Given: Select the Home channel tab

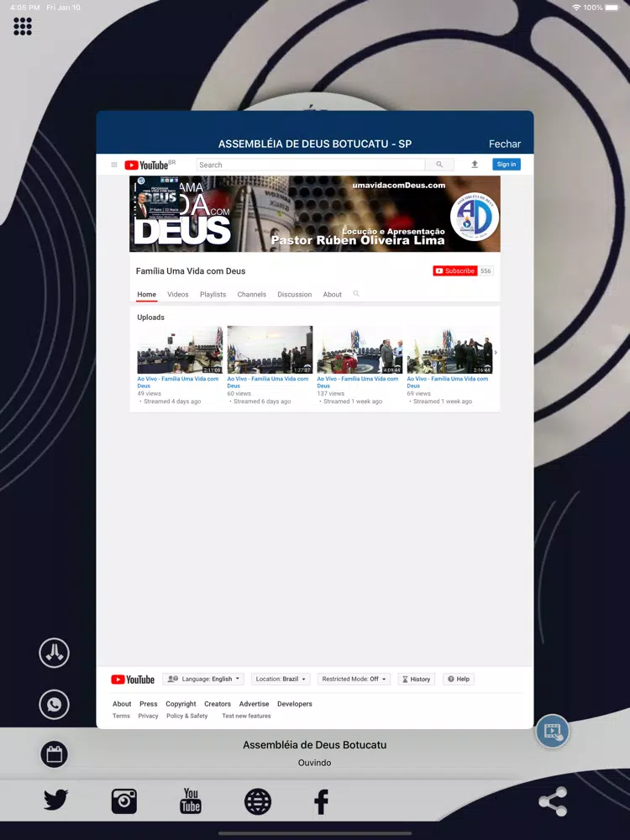Looking at the screenshot, I should (x=147, y=294).
